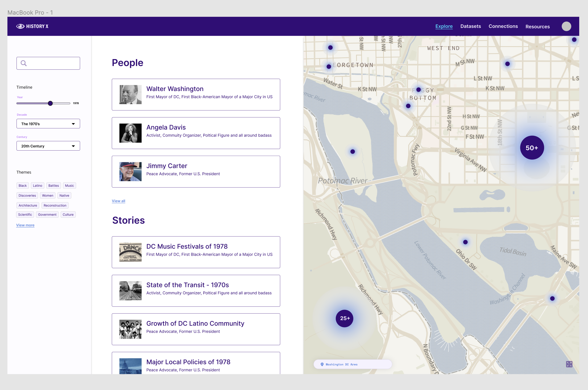Viewport: 588px width, 390px height.
Task: Open the 25+ map cluster
Action: [345, 318]
